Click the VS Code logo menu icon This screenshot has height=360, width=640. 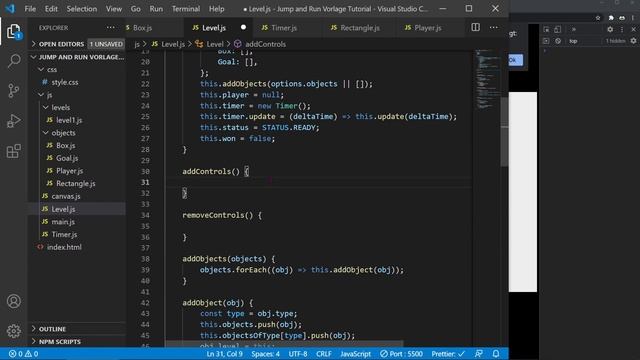pyautogui.click(x=10, y=9)
